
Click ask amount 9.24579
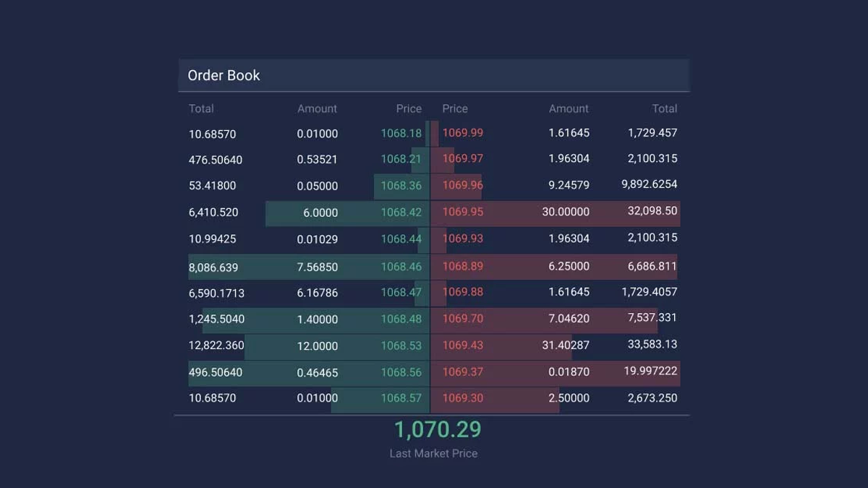[x=569, y=185]
